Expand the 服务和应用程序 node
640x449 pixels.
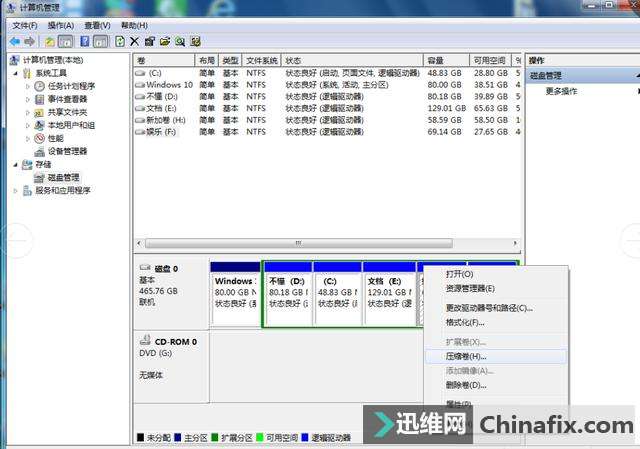point(16,191)
